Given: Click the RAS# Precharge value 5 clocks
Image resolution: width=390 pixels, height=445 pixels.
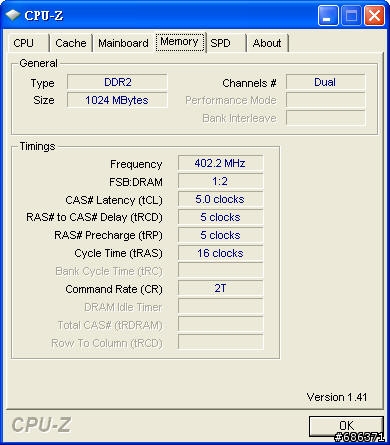Looking at the screenshot, I should tap(220, 235).
